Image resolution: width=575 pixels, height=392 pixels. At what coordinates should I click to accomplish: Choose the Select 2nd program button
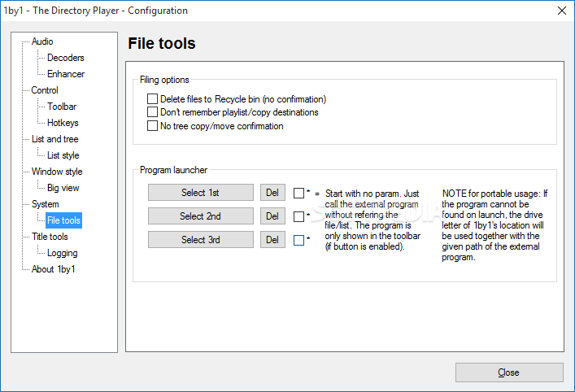click(201, 216)
